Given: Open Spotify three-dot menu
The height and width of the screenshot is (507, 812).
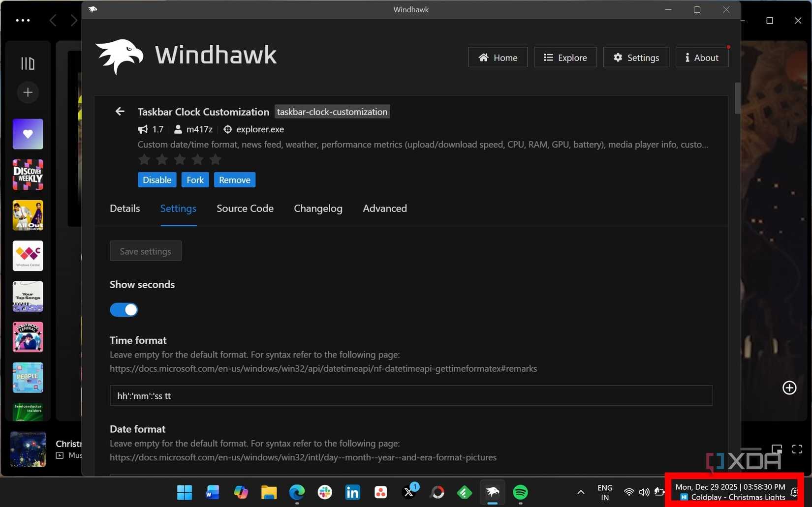Looking at the screenshot, I should point(23,21).
